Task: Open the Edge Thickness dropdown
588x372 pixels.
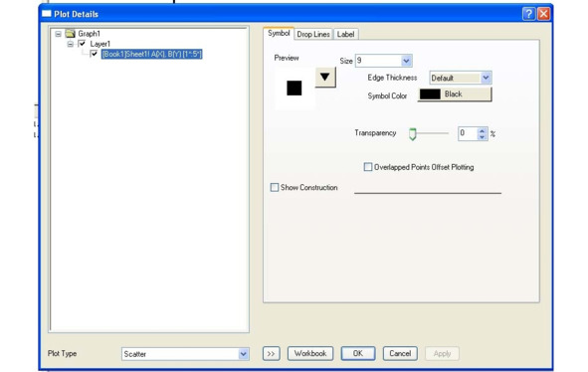Action: pos(486,78)
